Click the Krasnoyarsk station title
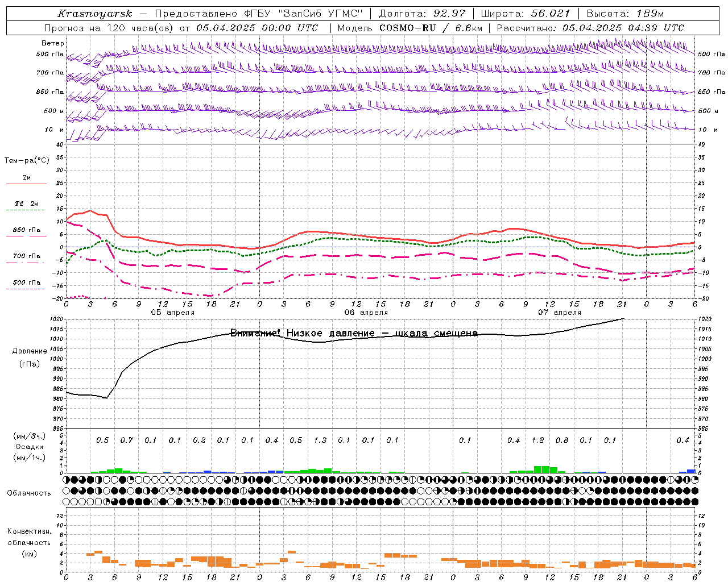Viewport: 728px width, 582px height. tap(95, 14)
